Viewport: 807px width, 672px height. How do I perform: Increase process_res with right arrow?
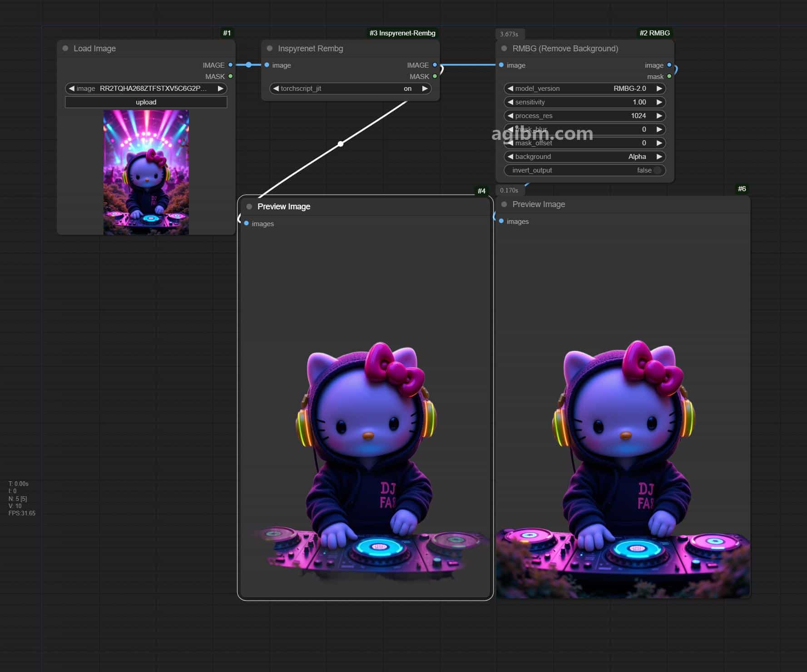coord(659,116)
